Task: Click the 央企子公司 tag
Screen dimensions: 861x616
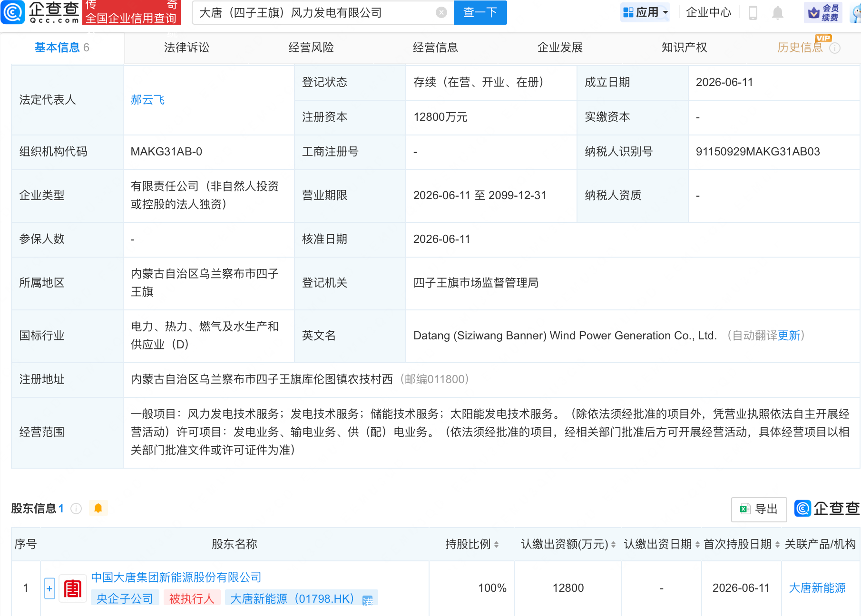Action: click(x=125, y=598)
